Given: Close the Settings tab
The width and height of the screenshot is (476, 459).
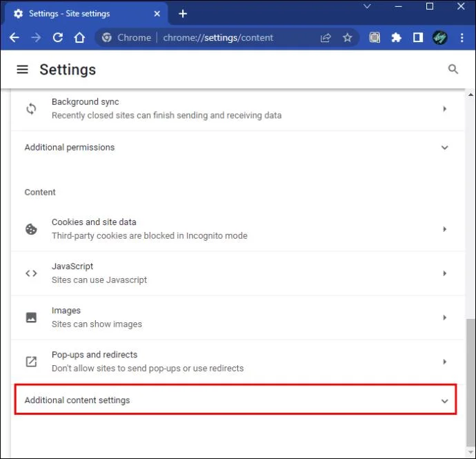Looking at the screenshot, I should tap(157, 14).
